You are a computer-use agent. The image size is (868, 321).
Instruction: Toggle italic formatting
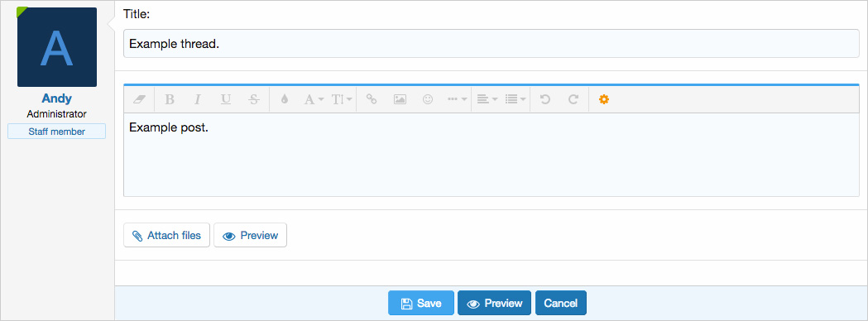tap(198, 99)
